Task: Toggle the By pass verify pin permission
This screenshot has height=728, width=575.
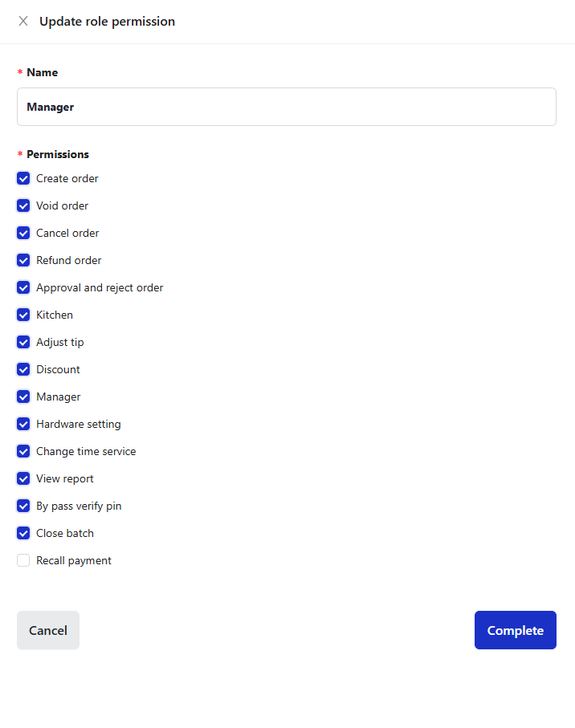Action: coord(22,506)
